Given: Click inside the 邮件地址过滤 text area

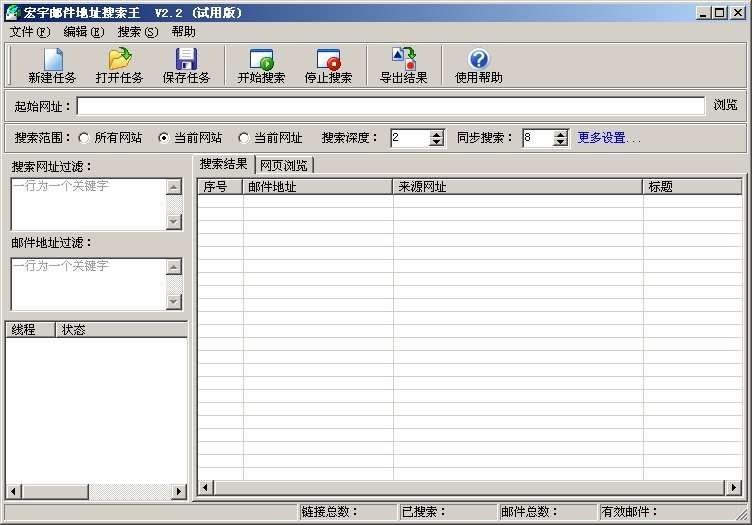Looking at the screenshot, I should tap(89, 285).
